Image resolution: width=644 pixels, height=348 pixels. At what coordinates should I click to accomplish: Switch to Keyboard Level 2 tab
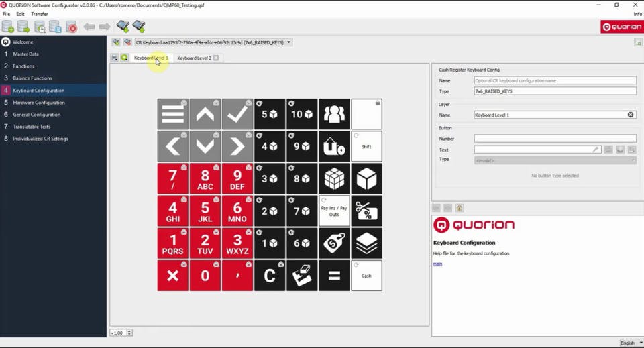[x=195, y=58]
